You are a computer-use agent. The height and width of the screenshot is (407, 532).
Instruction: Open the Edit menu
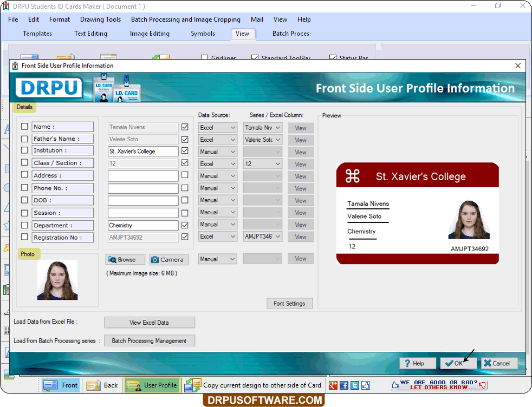click(33, 19)
